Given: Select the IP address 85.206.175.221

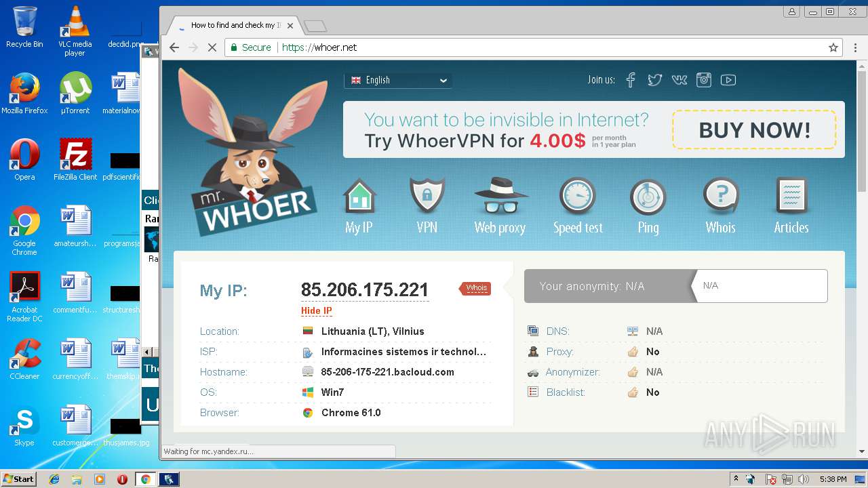Looking at the screenshot, I should click(x=365, y=290).
